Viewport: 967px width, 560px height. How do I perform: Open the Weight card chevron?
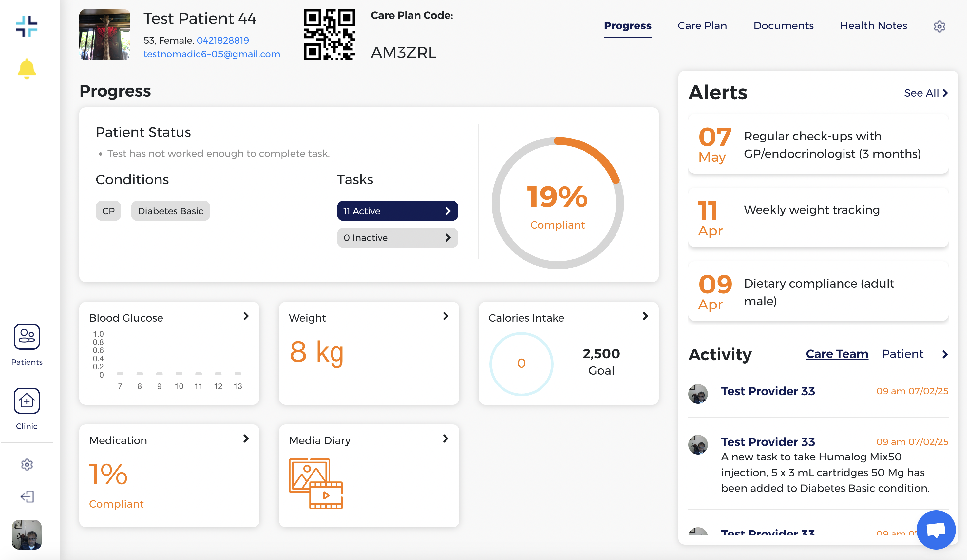click(446, 316)
